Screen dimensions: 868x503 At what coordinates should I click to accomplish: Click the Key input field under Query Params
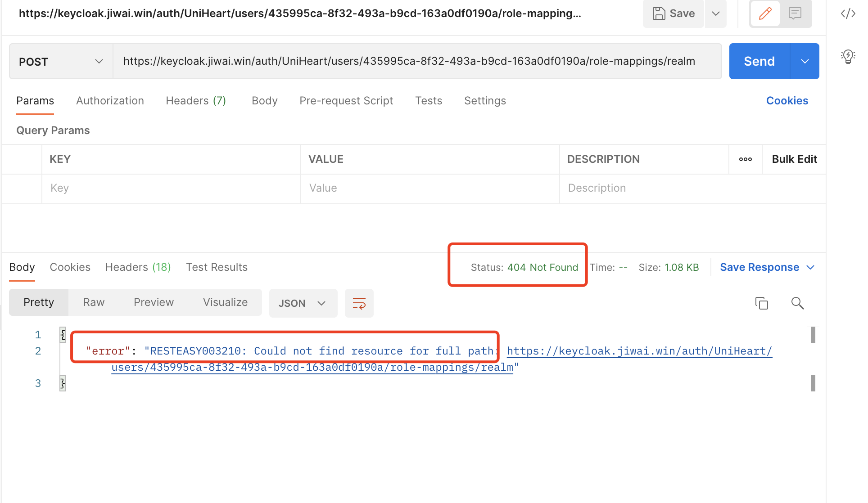[171, 188]
